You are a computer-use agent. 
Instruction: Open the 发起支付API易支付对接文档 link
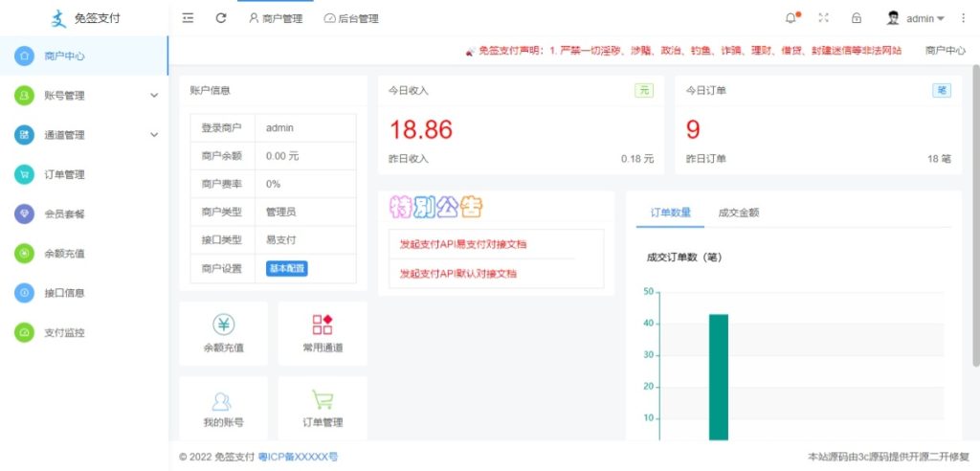coord(463,244)
